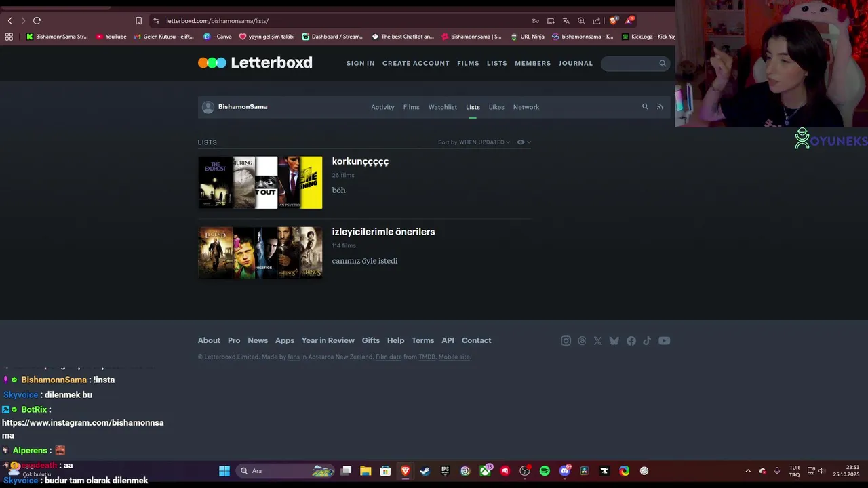Toggle the eye visibility filter icon

(x=524, y=142)
